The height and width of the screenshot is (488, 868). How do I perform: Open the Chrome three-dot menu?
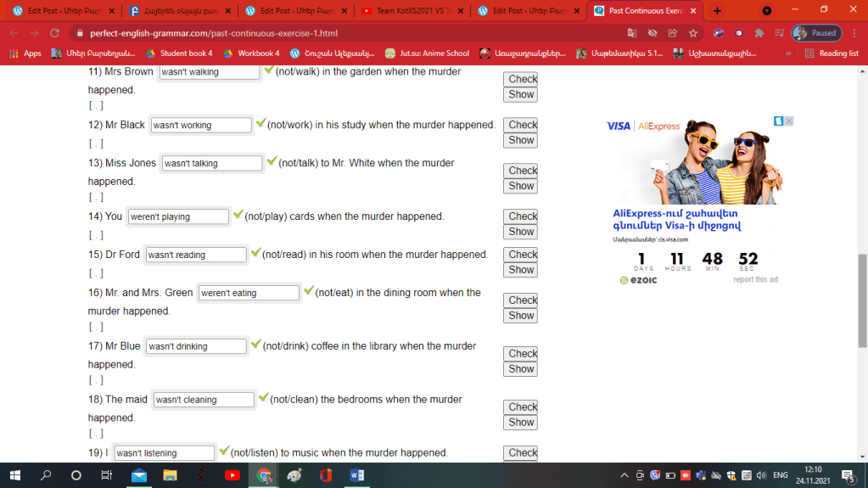coord(853,33)
